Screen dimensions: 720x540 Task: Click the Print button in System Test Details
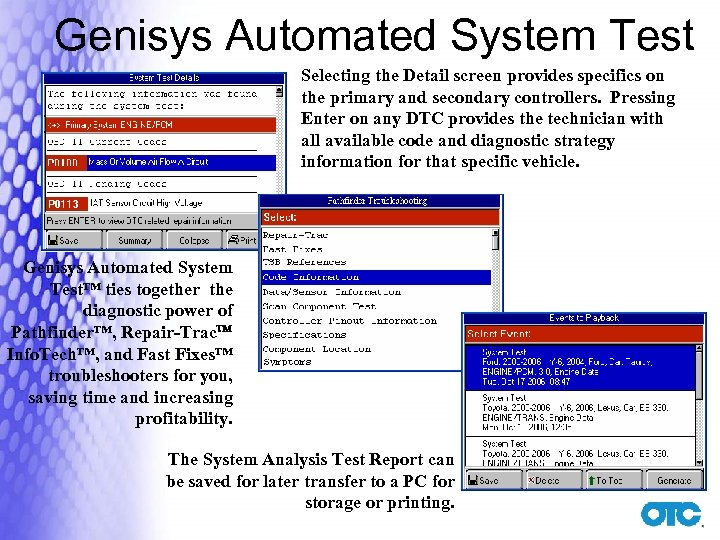242,240
